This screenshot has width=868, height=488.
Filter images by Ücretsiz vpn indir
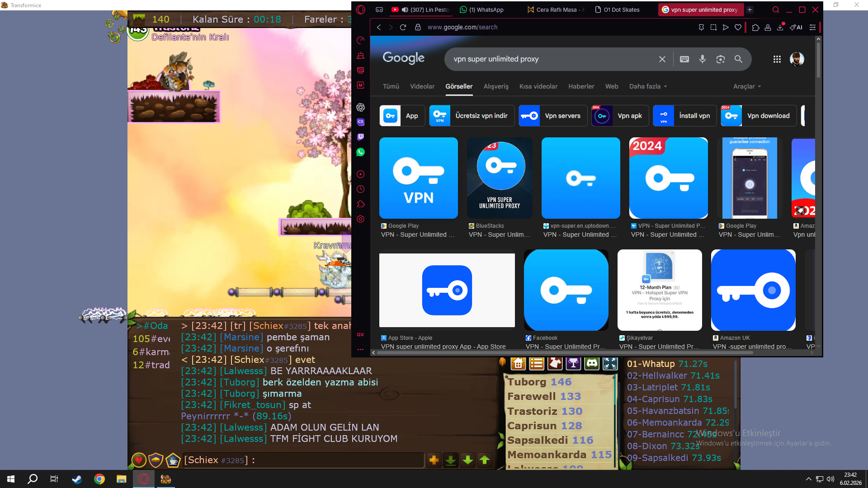pyautogui.click(x=471, y=116)
